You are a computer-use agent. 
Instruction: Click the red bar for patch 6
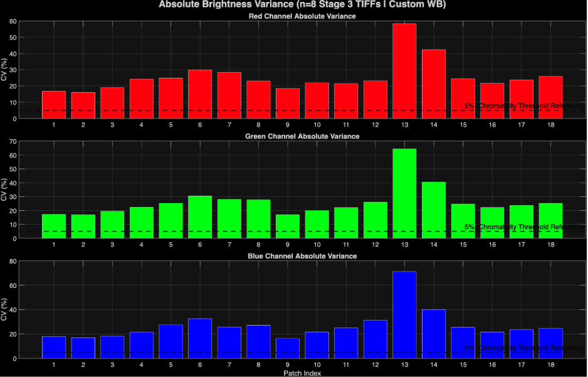coord(200,94)
